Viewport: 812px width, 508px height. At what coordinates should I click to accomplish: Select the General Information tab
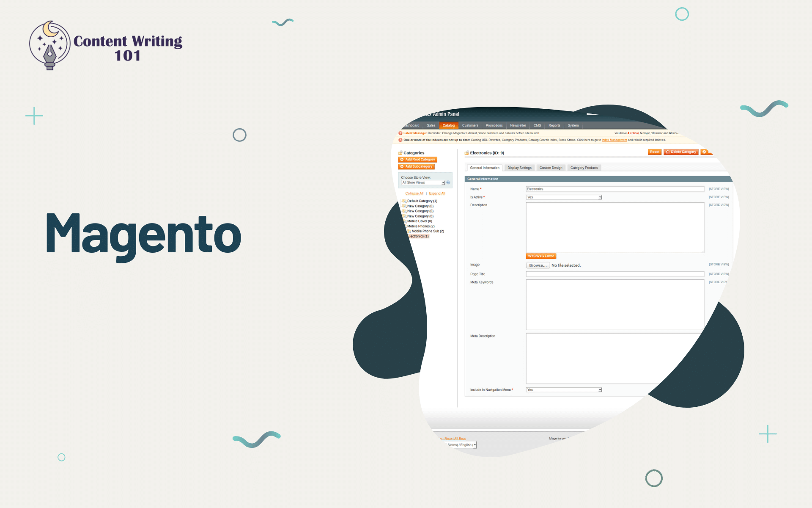pyautogui.click(x=485, y=168)
